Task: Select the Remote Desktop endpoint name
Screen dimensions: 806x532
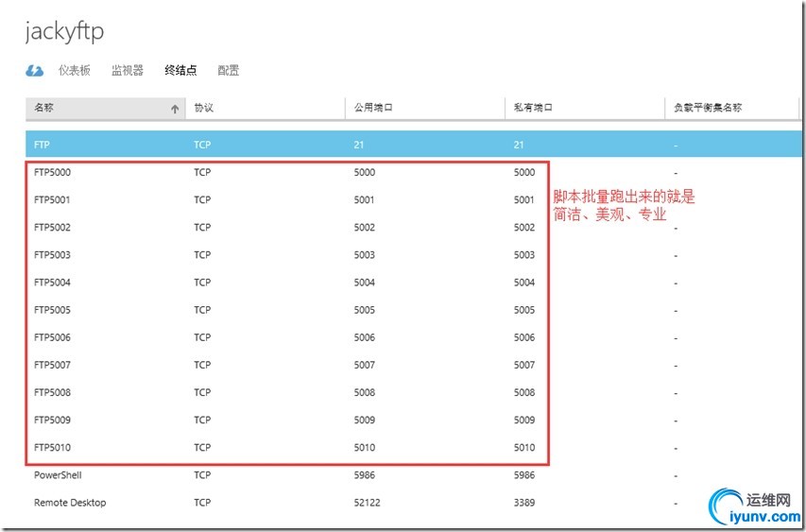Action: [x=70, y=503]
